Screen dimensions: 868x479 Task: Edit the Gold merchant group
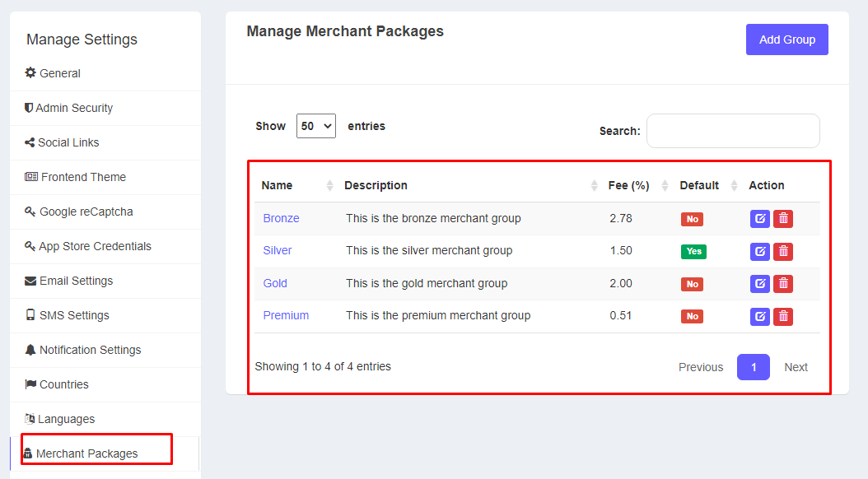759,284
